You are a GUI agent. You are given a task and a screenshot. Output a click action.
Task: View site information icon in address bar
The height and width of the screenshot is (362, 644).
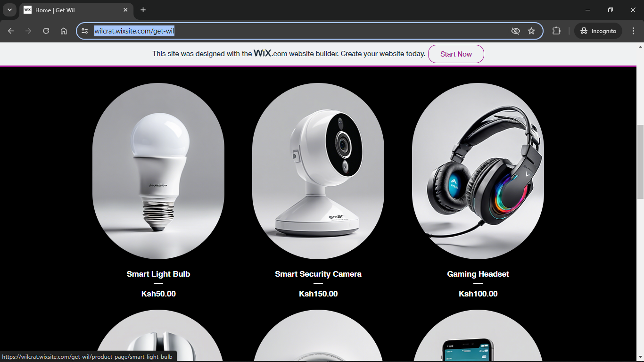pyautogui.click(x=85, y=31)
